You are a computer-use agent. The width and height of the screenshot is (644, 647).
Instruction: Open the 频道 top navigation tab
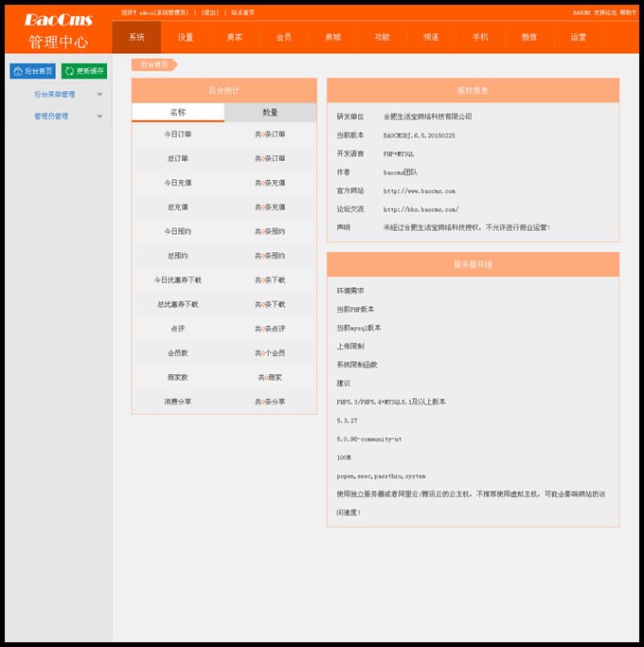(x=431, y=37)
